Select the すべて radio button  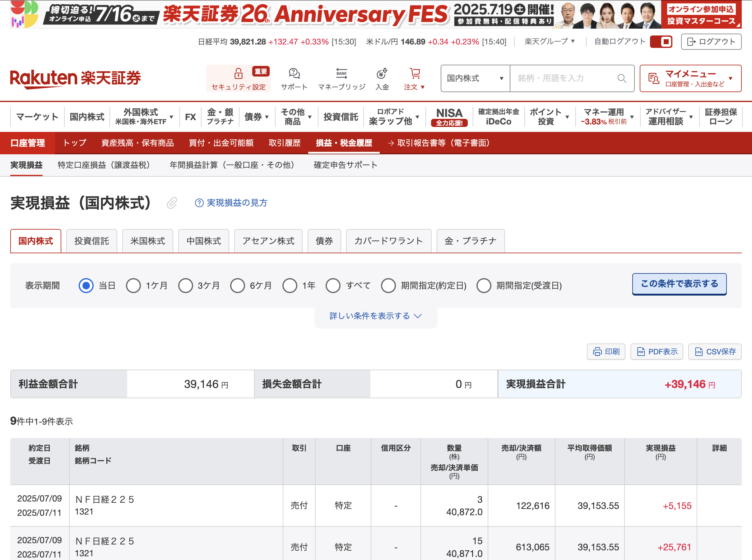[333, 285]
